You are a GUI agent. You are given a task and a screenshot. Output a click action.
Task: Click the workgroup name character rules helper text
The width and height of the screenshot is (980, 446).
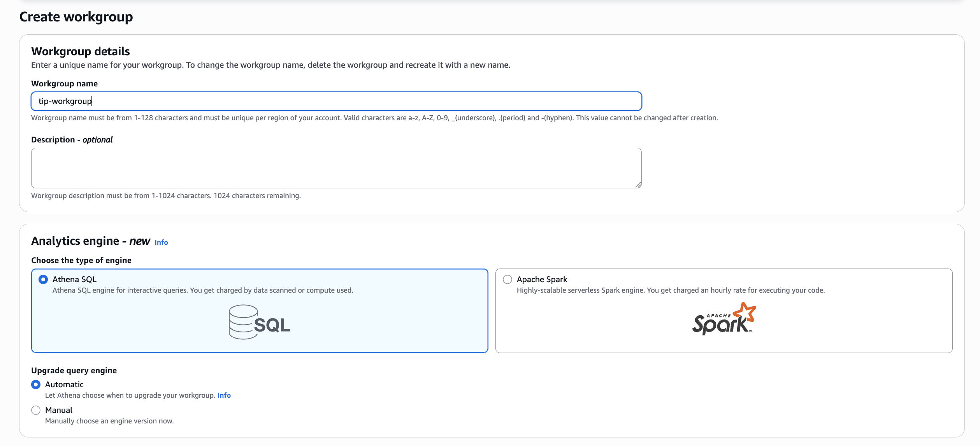tap(375, 118)
